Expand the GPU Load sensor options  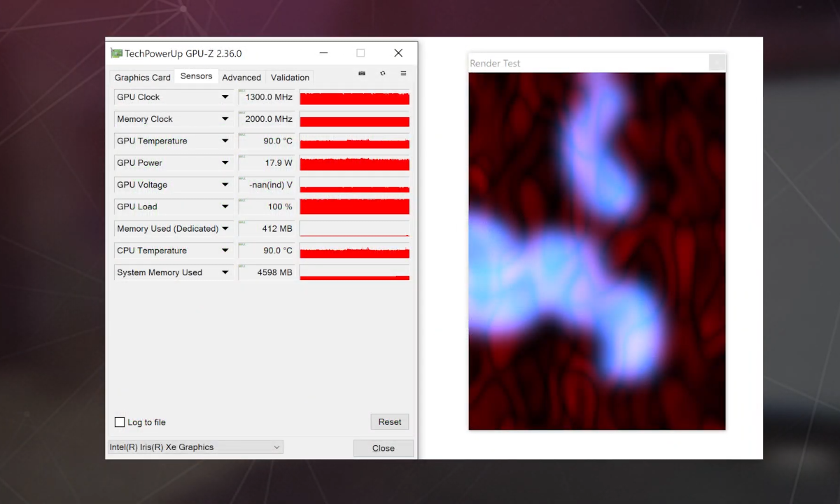(225, 206)
